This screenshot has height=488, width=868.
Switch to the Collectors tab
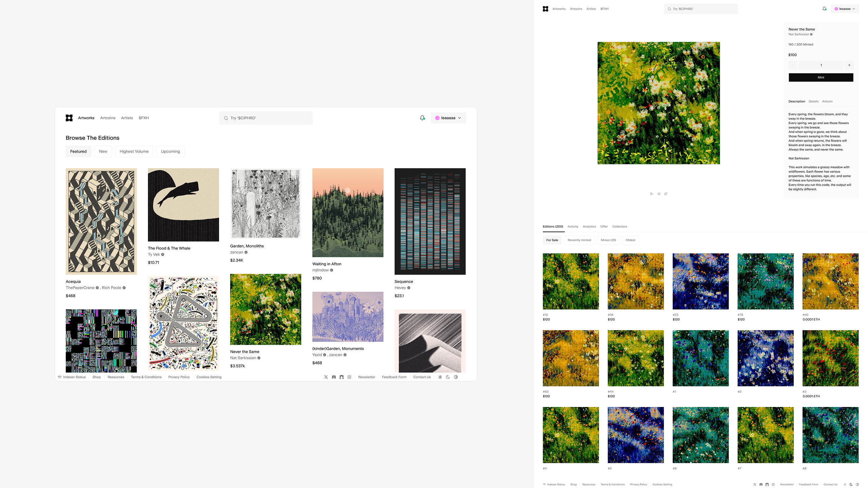pos(619,226)
